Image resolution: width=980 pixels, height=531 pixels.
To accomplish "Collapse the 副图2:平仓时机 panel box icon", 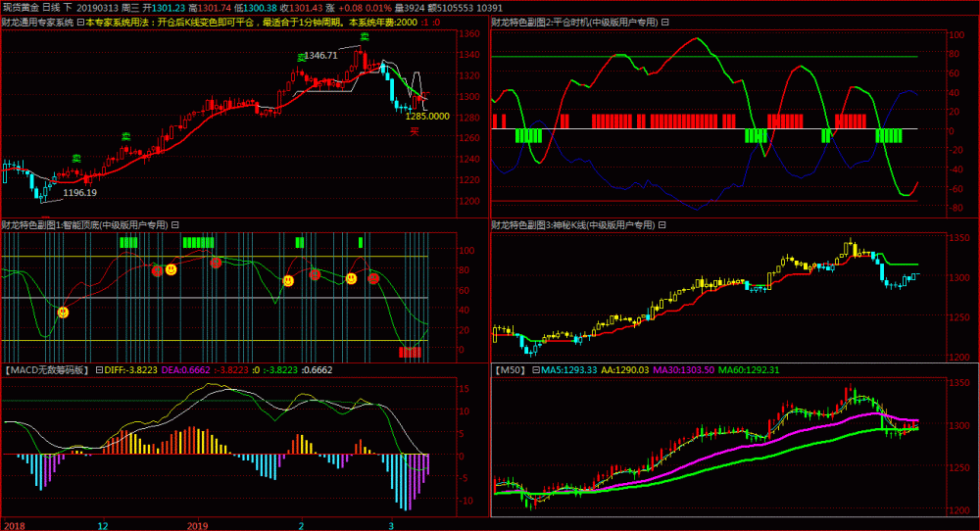I will 665,23.
